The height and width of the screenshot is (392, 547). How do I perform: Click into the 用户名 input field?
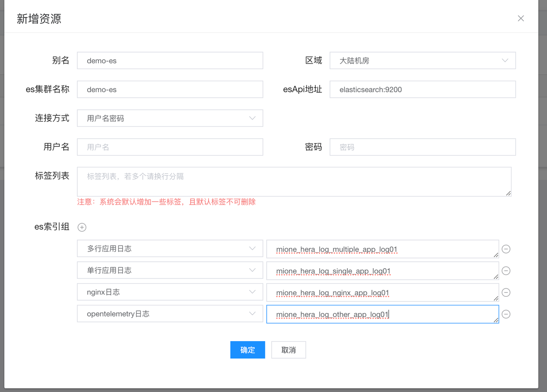pyautogui.click(x=170, y=147)
